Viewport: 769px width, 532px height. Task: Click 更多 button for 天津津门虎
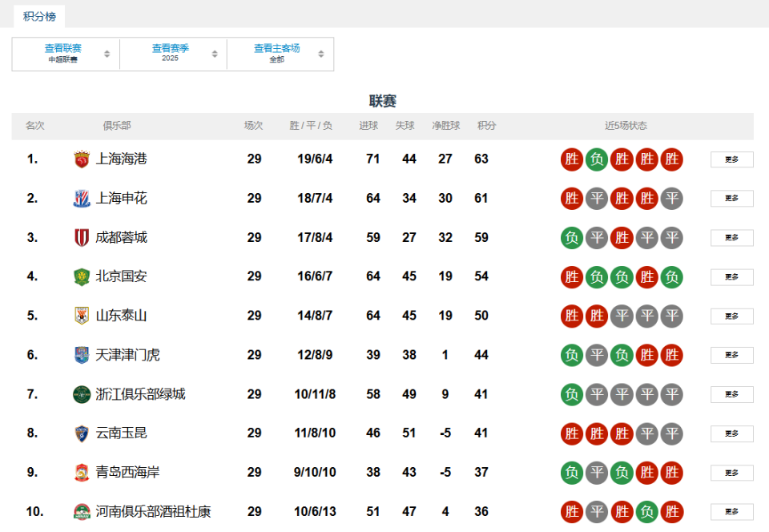[731, 355]
